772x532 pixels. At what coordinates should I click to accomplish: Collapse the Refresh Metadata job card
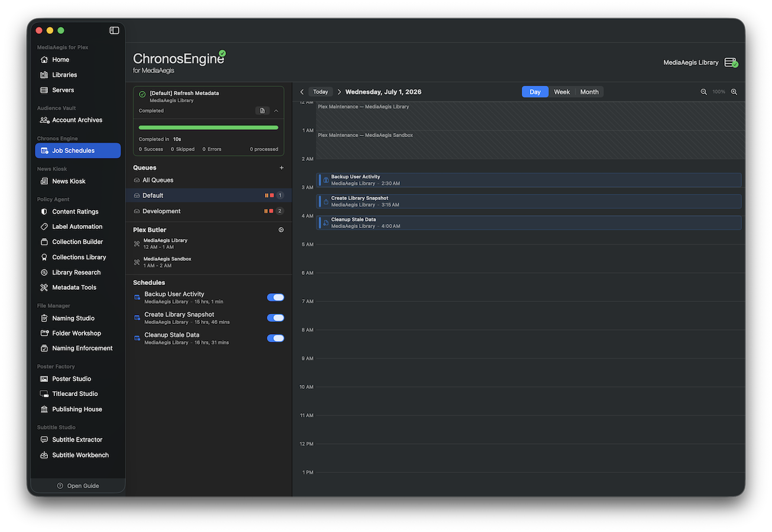(x=276, y=111)
